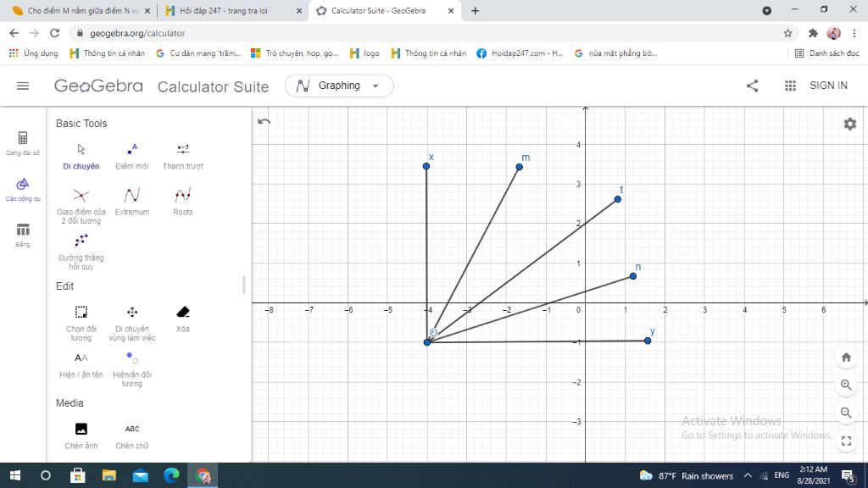Image resolution: width=868 pixels, height=488 pixels.
Task: Bookmark this page with star icon
Action: click(x=787, y=33)
